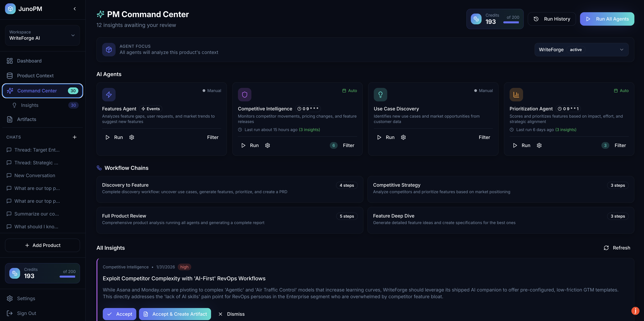The image size is (644, 321).
Task: Click the plus icon to add new chat
Action: 75,137
